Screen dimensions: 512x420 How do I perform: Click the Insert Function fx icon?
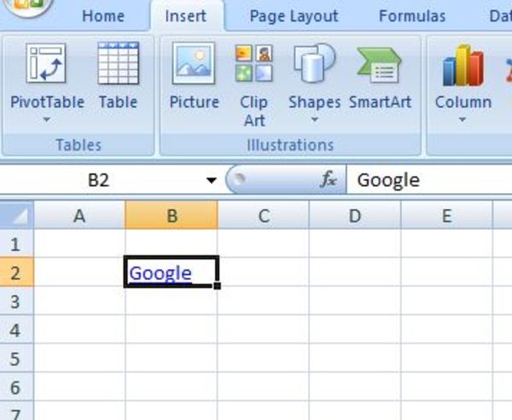click(329, 180)
